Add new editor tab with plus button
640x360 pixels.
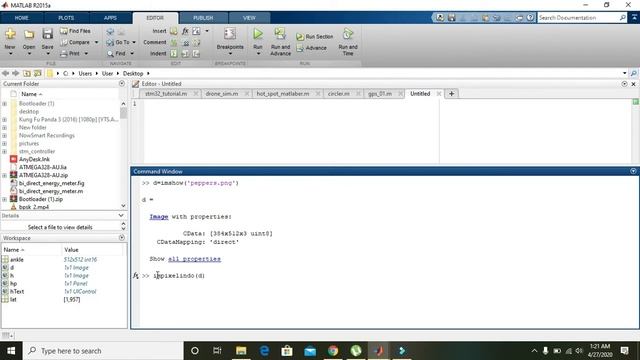[x=451, y=94]
